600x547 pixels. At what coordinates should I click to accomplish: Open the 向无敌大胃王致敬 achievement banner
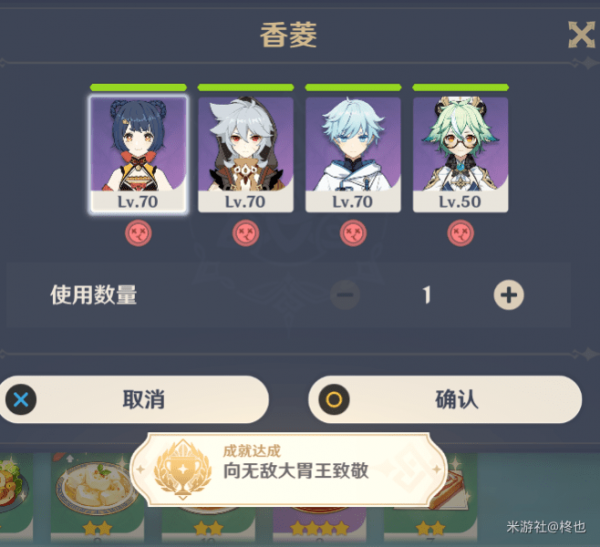(289, 470)
